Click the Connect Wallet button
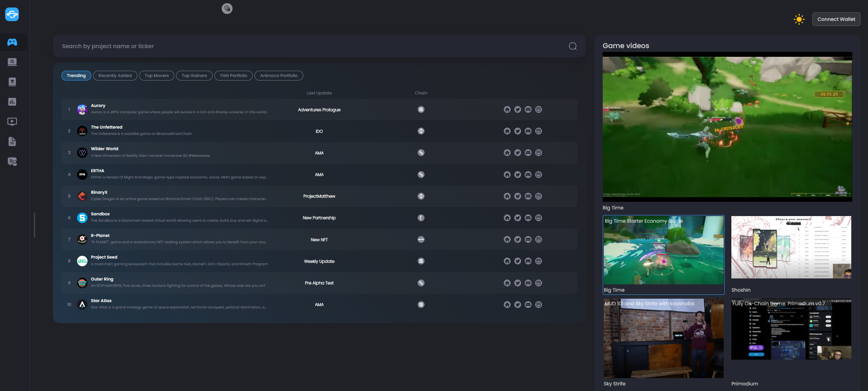The width and height of the screenshot is (868, 391). click(836, 19)
